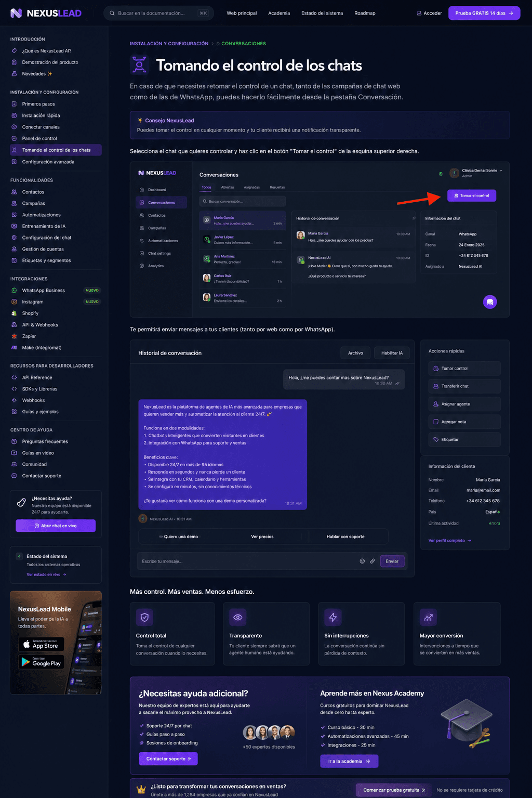Screen dimensions: 532x798
Task: Click the attachment paperclip icon
Action: pyautogui.click(x=373, y=561)
